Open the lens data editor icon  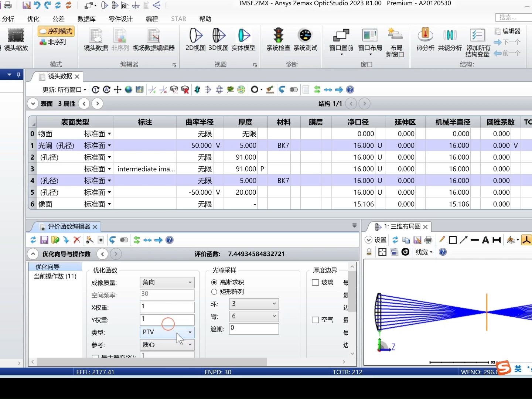coord(96,40)
